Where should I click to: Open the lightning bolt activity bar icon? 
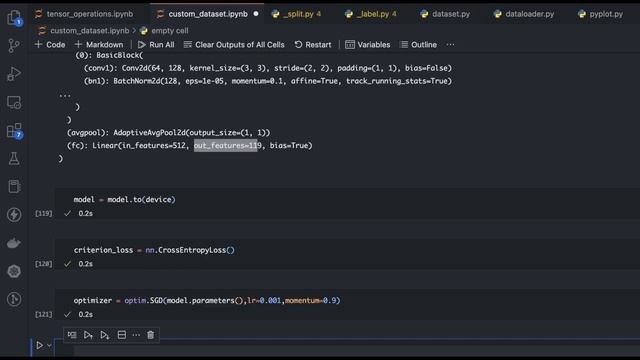coord(14,215)
